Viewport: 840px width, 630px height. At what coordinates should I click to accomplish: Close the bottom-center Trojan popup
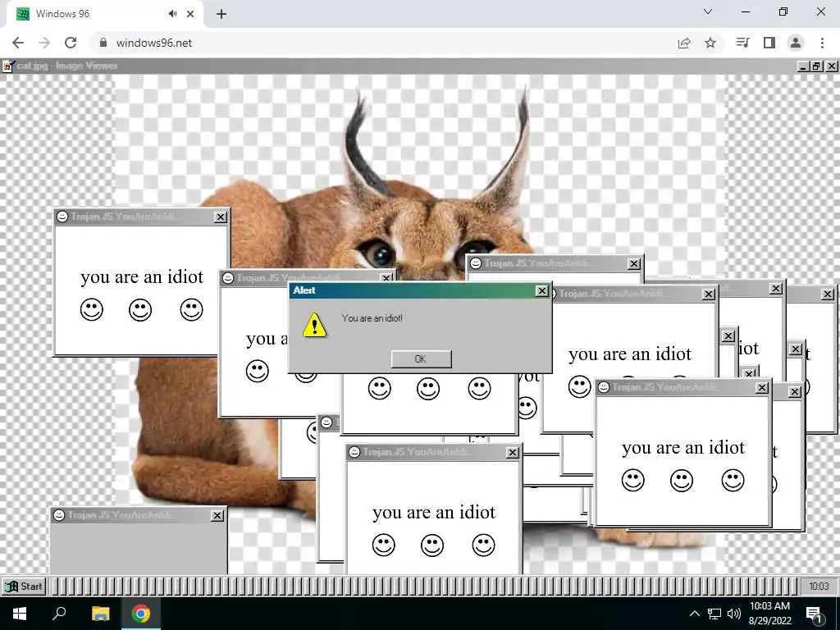[x=512, y=453]
